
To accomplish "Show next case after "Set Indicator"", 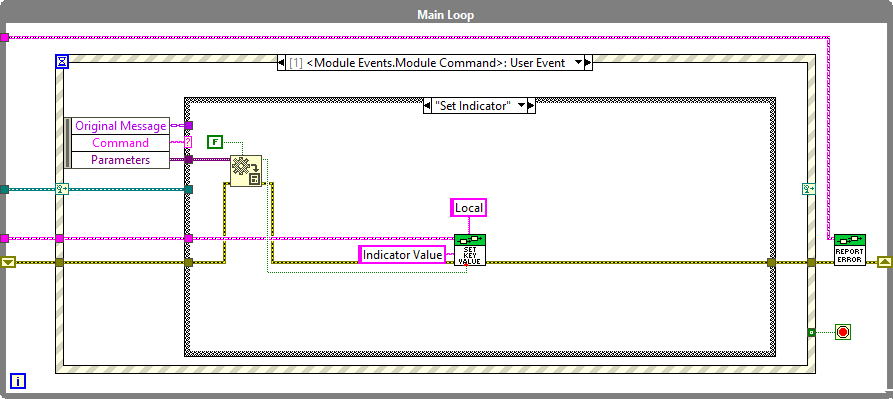I will (x=531, y=106).
